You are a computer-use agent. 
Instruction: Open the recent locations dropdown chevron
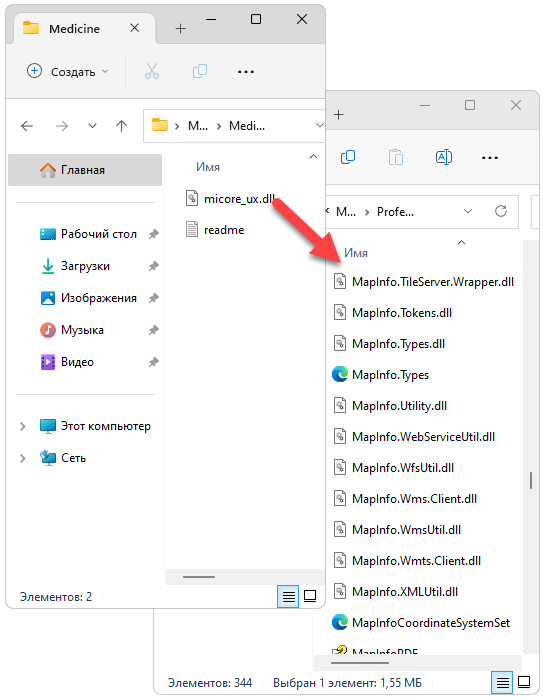point(92,126)
